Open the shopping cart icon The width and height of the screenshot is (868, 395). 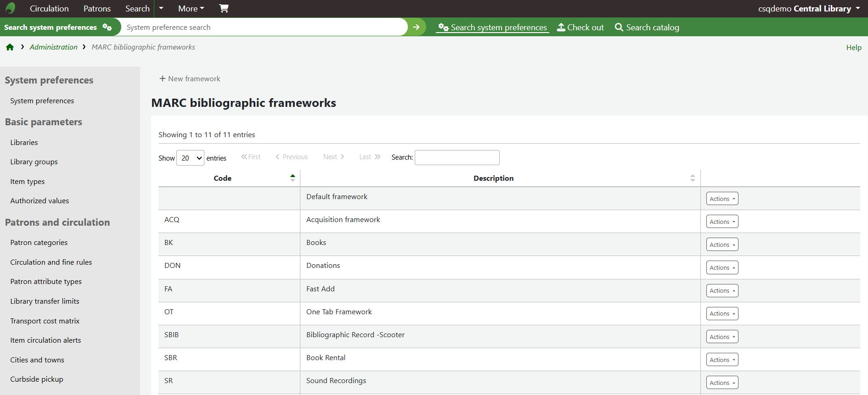pos(224,8)
